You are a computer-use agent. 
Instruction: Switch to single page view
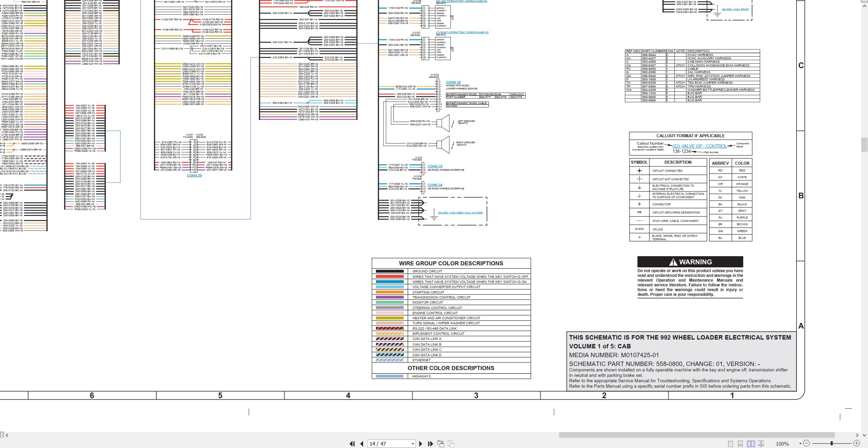pos(730,444)
